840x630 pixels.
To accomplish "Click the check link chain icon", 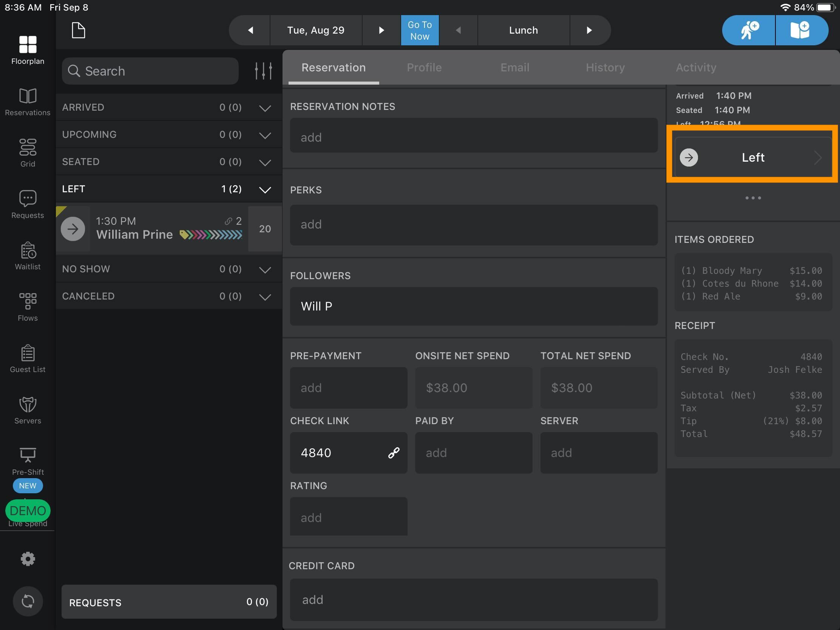I will (x=394, y=452).
